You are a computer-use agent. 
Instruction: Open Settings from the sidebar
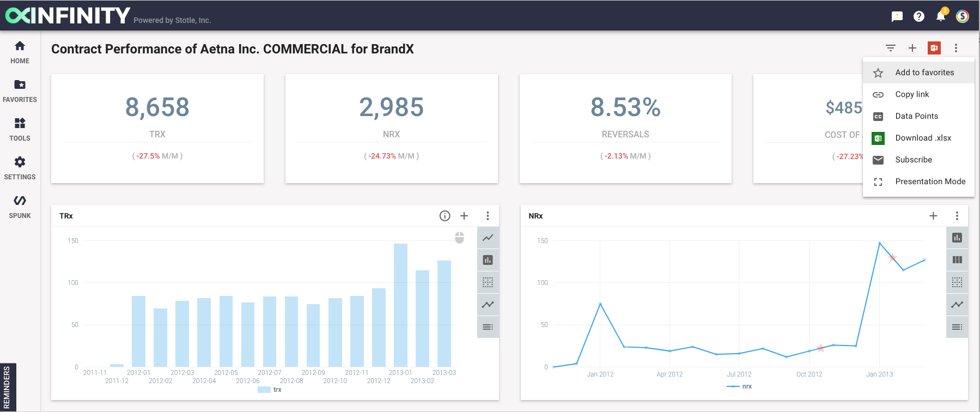pos(20,168)
